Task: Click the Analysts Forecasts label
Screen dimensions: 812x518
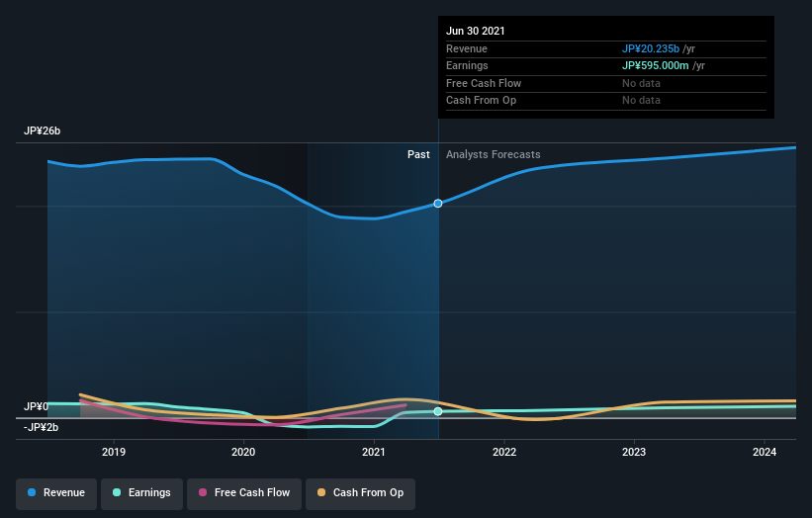Action: 493,154
